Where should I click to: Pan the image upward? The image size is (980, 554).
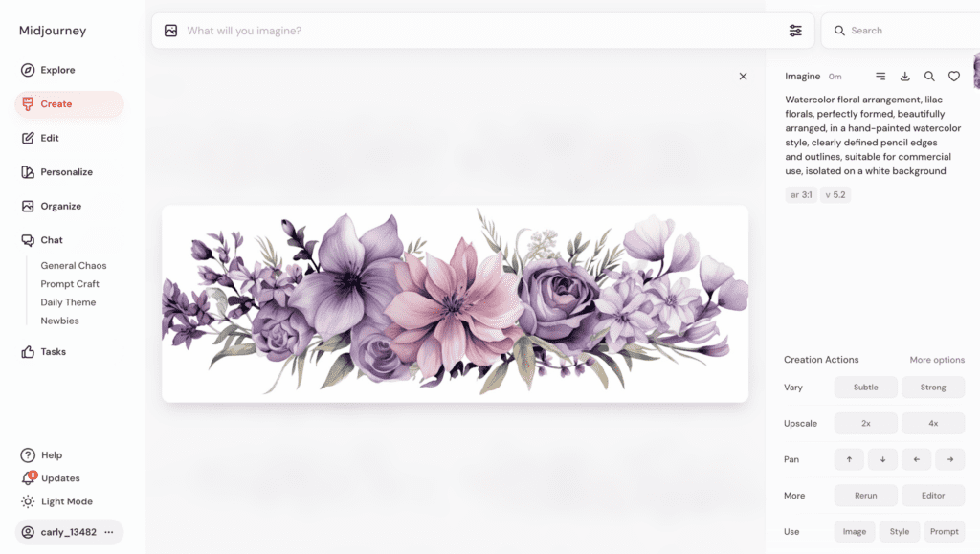(849, 459)
